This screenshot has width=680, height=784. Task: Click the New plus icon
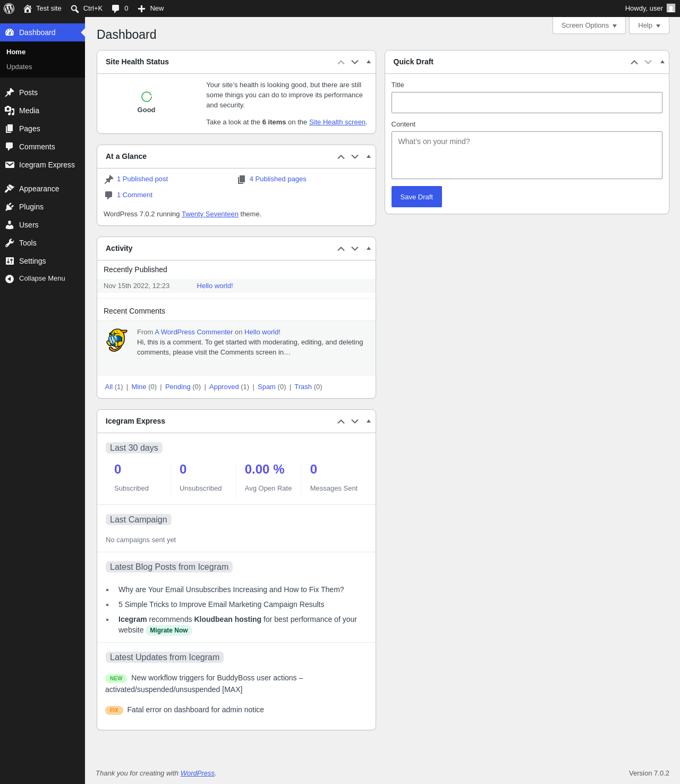(x=141, y=9)
